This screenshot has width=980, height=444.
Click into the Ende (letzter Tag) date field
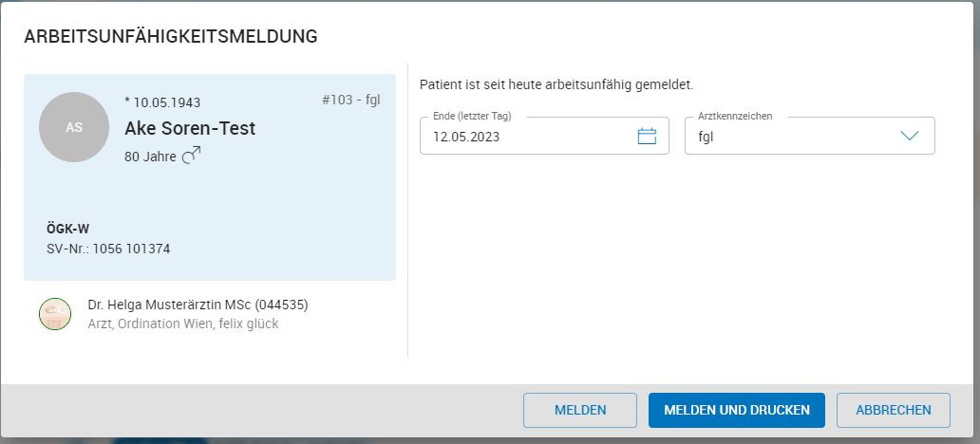(522, 136)
